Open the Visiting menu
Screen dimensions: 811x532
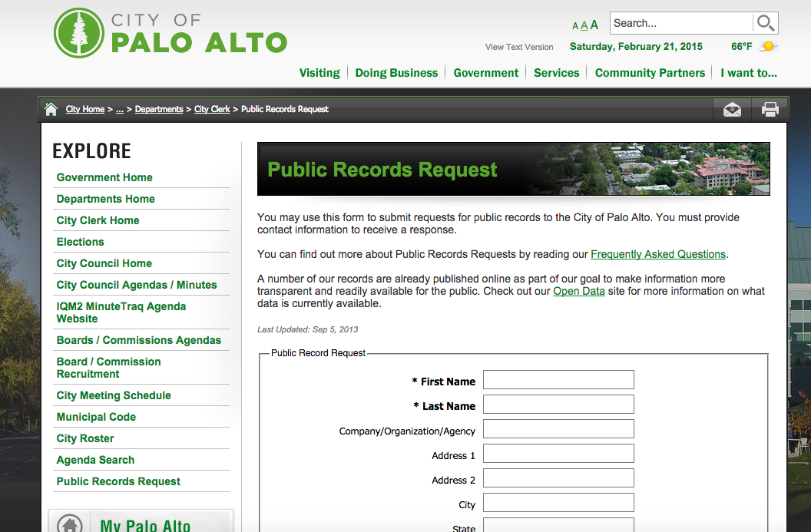click(x=319, y=73)
